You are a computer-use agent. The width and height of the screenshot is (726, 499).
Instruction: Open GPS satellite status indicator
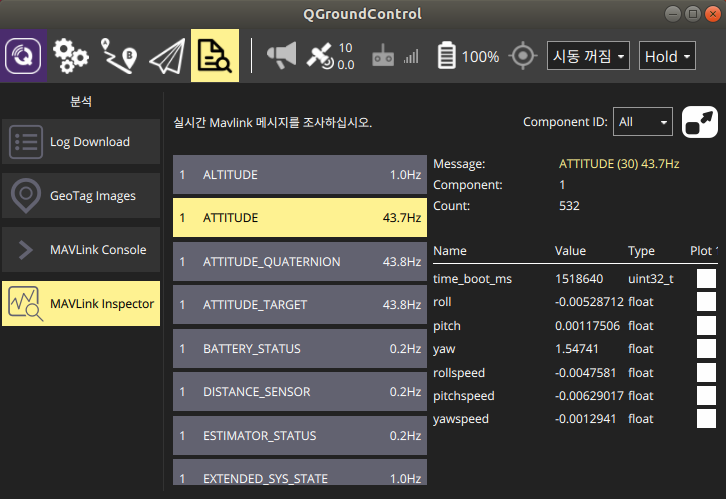tap(330, 56)
